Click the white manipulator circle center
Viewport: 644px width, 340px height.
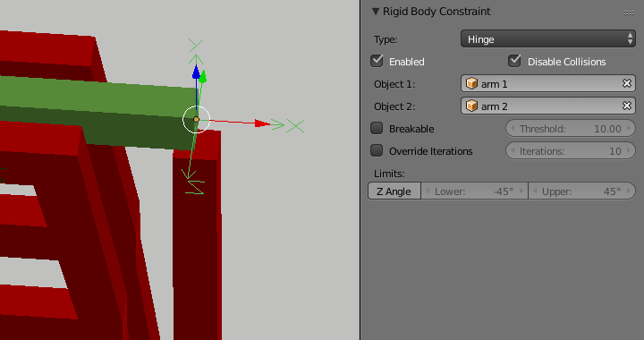pos(196,120)
